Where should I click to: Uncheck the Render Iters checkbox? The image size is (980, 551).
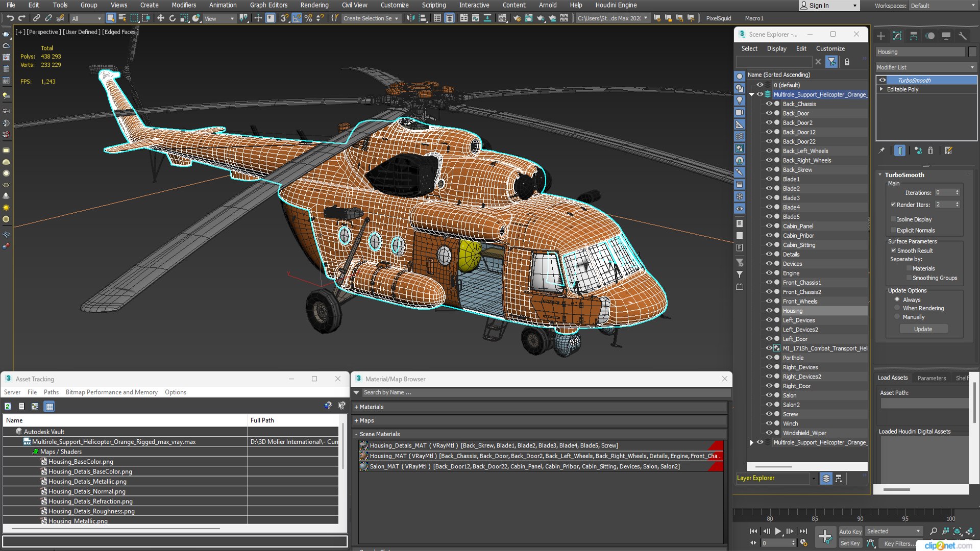[893, 205]
